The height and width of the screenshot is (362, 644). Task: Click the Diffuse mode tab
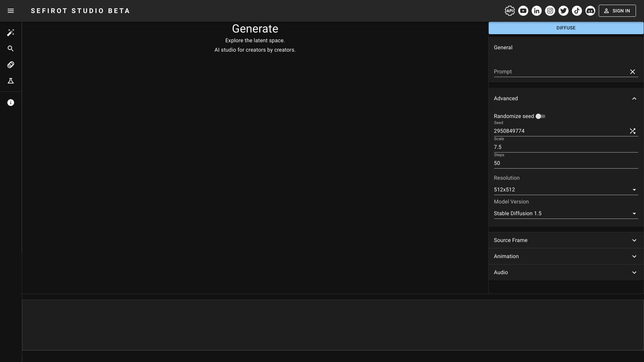pos(566,28)
